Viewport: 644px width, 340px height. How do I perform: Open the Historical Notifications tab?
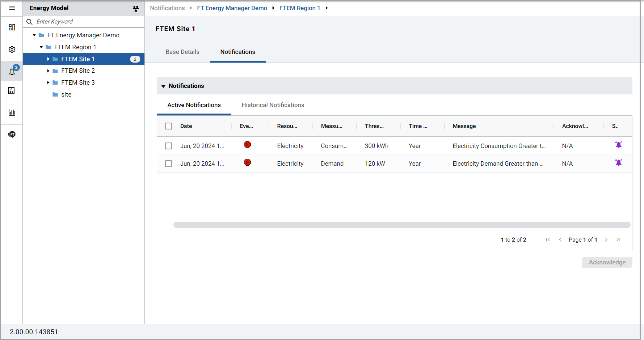pyautogui.click(x=273, y=105)
